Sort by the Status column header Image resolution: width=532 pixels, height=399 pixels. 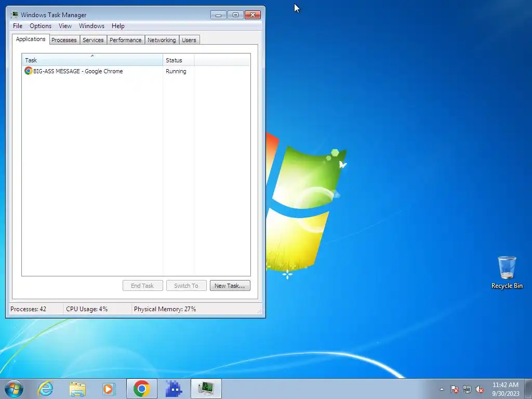[179, 60]
